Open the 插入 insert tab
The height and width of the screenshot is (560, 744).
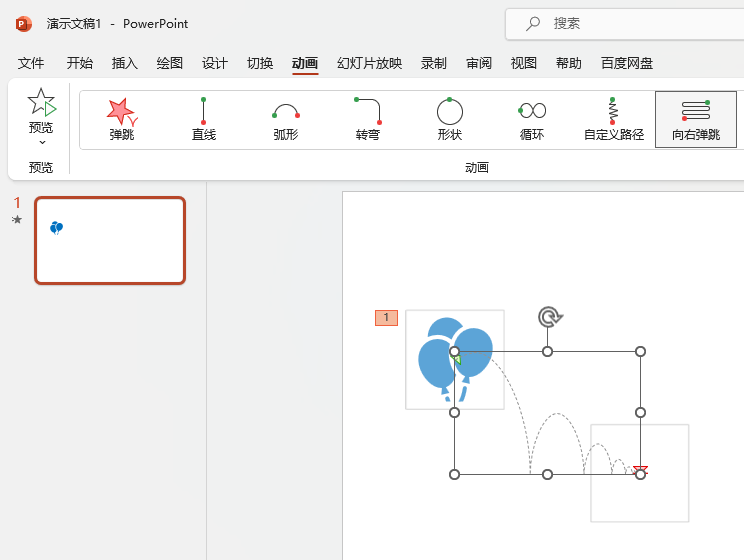pos(124,63)
